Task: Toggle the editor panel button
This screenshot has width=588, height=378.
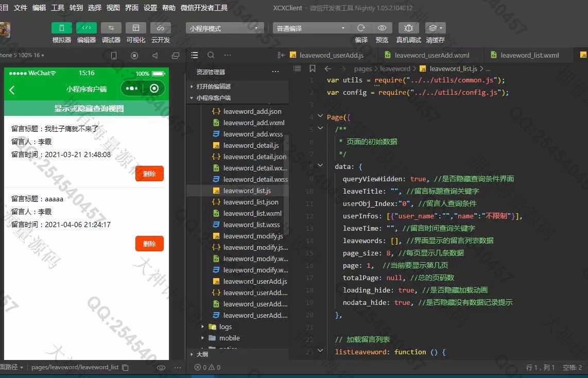Action: point(87,28)
